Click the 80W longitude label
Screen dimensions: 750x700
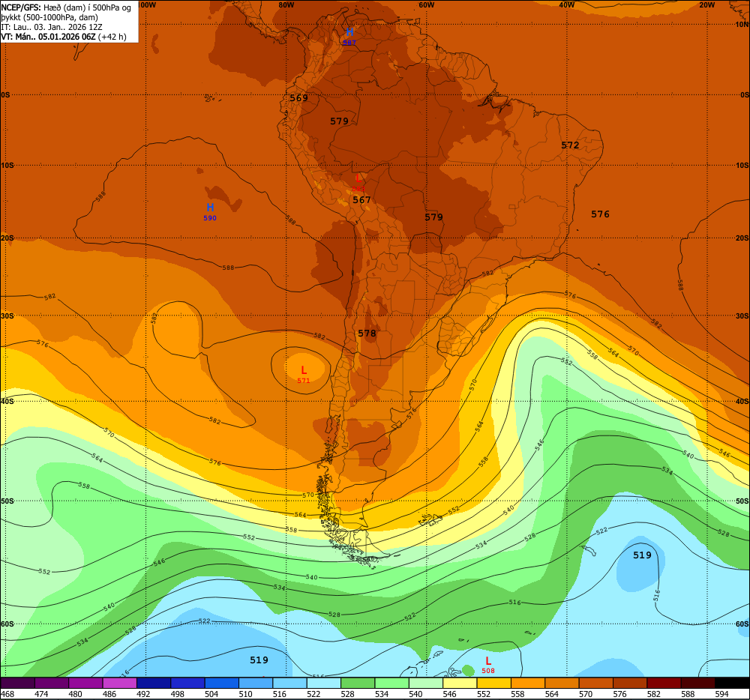(x=286, y=4)
